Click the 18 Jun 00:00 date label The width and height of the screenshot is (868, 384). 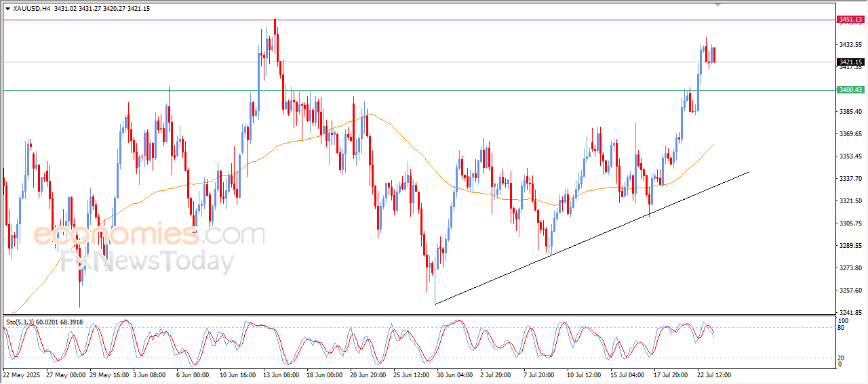(x=325, y=374)
